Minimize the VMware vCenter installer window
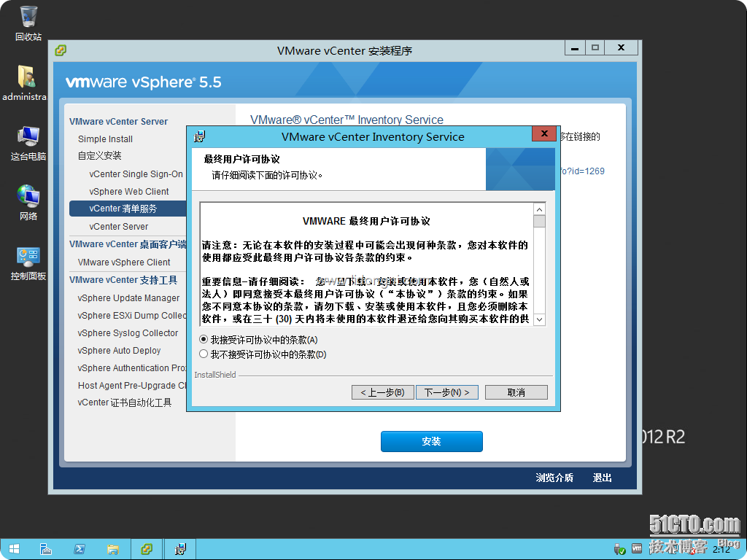The width and height of the screenshot is (747, 560). (x=575, y=47)
